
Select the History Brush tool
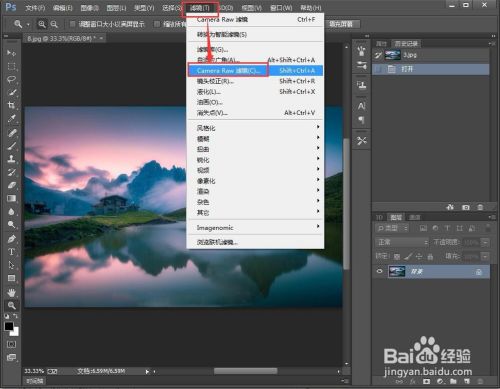click(11, 172)
